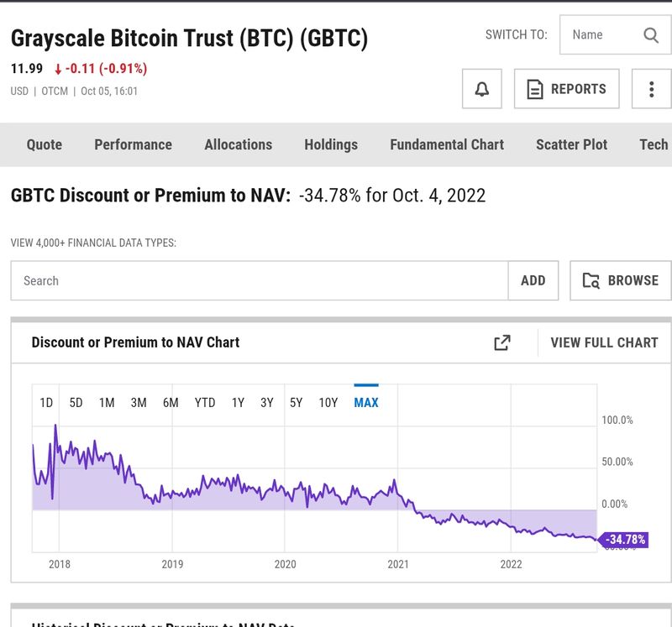672x627 pixels.
Task: Click the Reports document icon
Action: pos(537,88)
